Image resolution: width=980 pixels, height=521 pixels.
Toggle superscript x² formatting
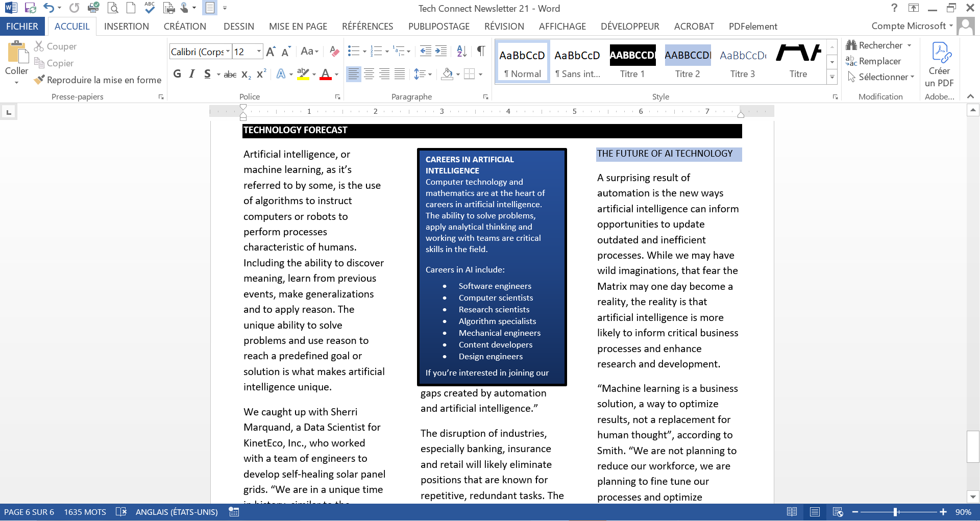[261, 74]
